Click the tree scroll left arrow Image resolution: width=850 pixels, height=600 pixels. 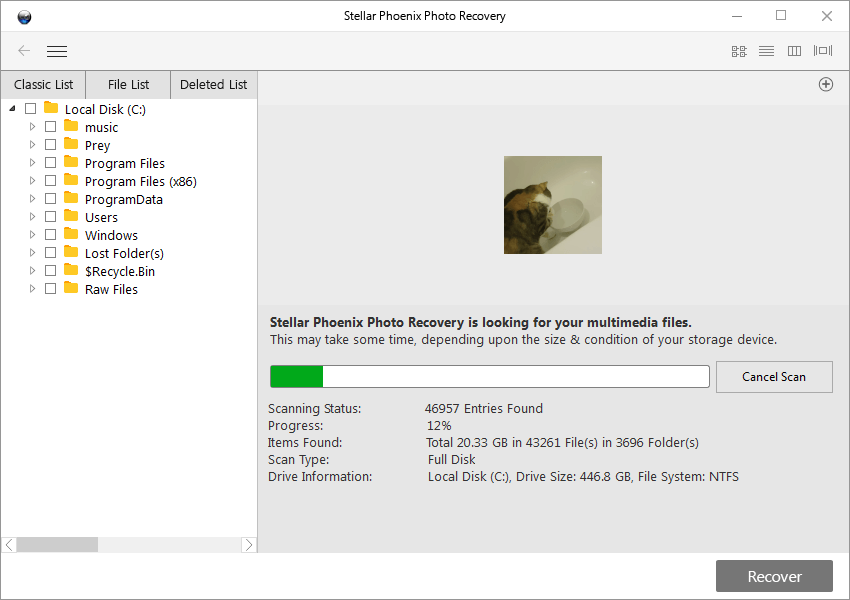[9, 545]
